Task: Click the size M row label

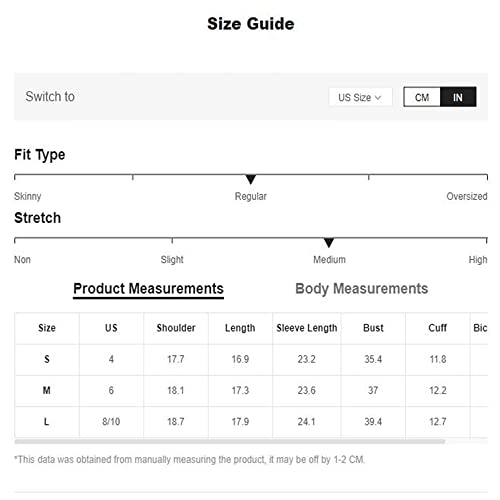Action: click(x=47, y=390)
